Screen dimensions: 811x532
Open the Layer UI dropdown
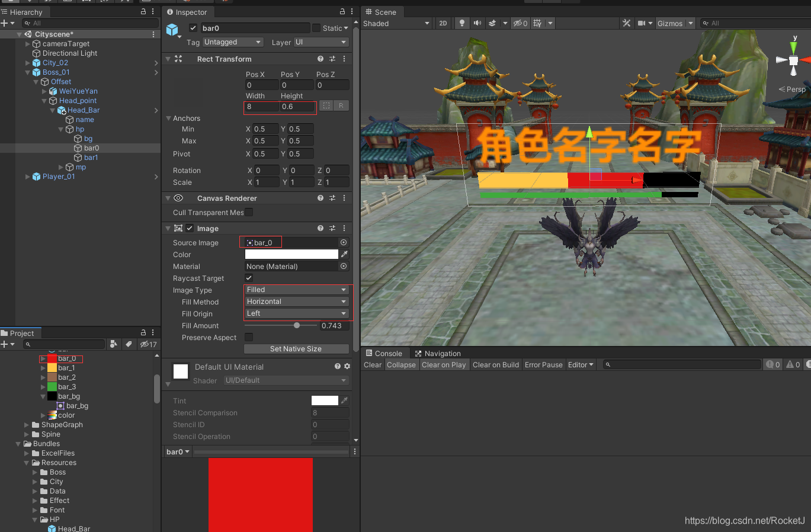point(321,42)
